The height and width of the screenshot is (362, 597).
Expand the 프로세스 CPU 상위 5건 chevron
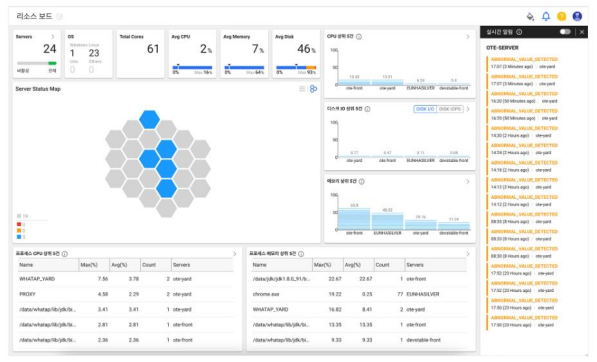pyautogui.click(x=235, y=254)
